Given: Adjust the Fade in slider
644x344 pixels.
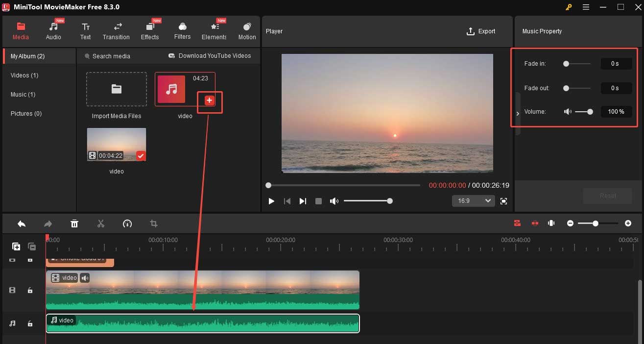Looking at the screenshot, I should [x=577, y=64].
